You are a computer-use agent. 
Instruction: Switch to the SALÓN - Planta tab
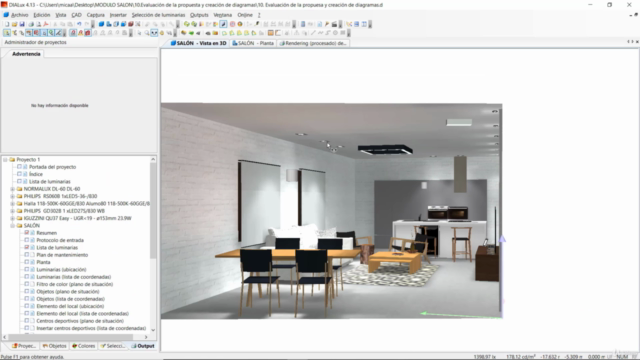point(253,43)
